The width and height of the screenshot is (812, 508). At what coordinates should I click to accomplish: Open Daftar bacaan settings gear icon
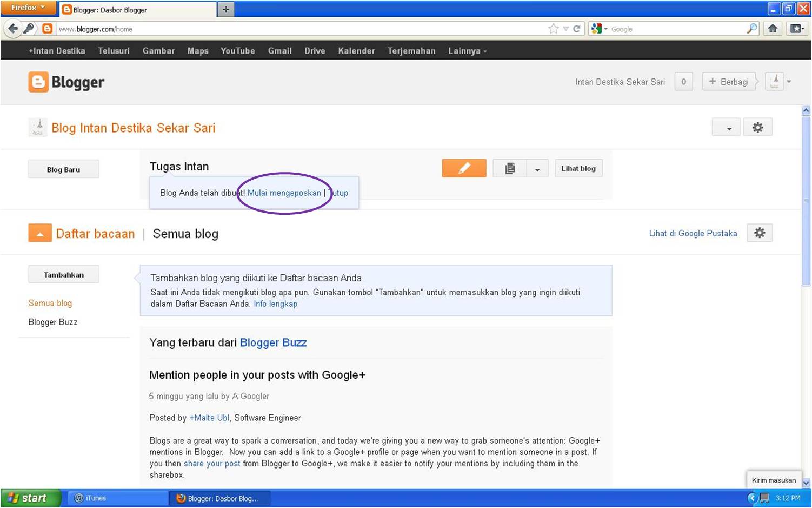pyautogui.click(x=760, y=233)
